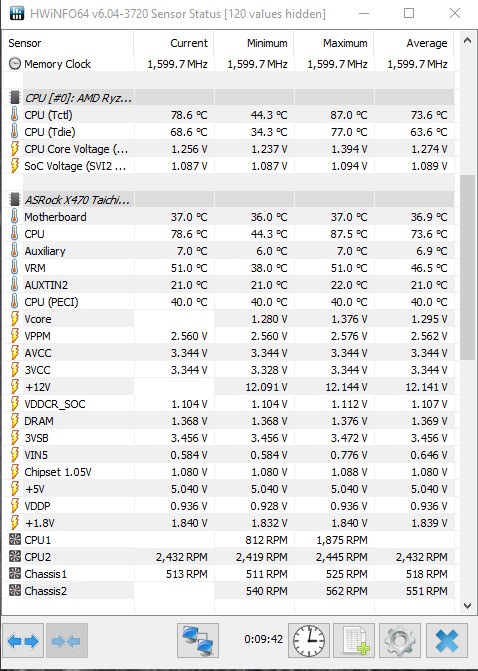This screenshot has width=478, height=671.
Task: Click the Memory Clock clock icon
Action: [x=15, y=64]
